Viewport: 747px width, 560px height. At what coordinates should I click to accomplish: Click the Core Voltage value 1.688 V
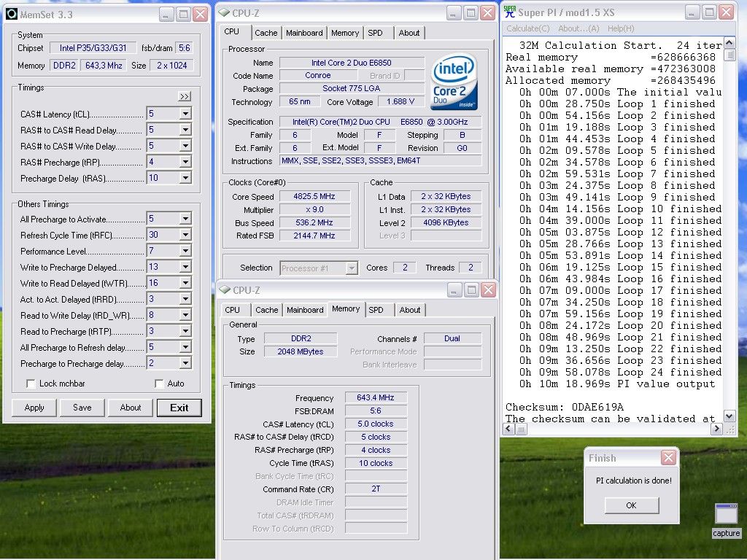(400, 101)
